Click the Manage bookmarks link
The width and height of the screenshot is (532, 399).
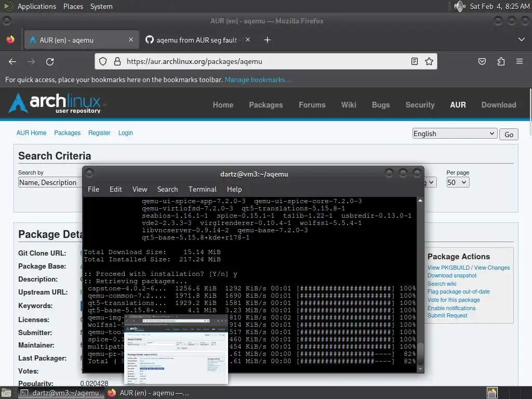tap(258, 79)
